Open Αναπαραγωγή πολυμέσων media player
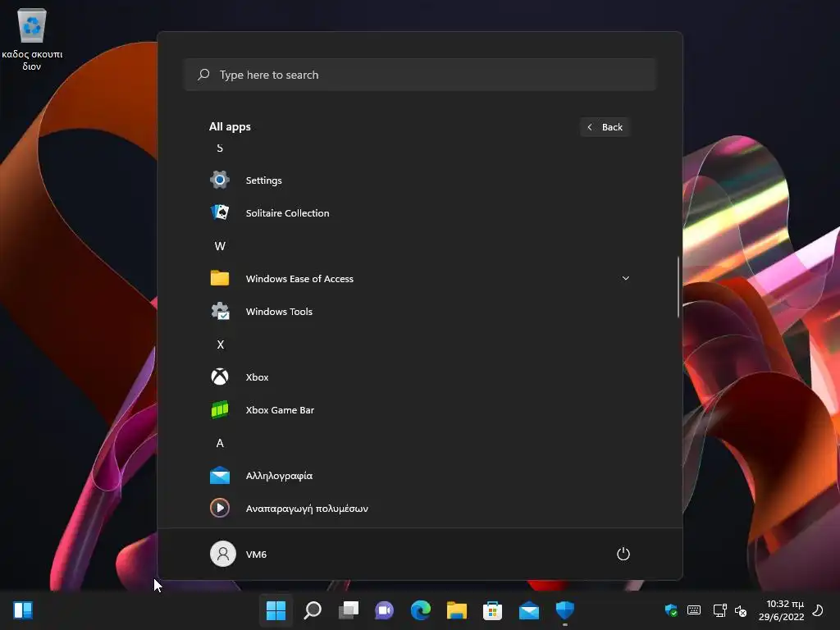The height and width of the screenshot is (630, 840). click(419, 509)
